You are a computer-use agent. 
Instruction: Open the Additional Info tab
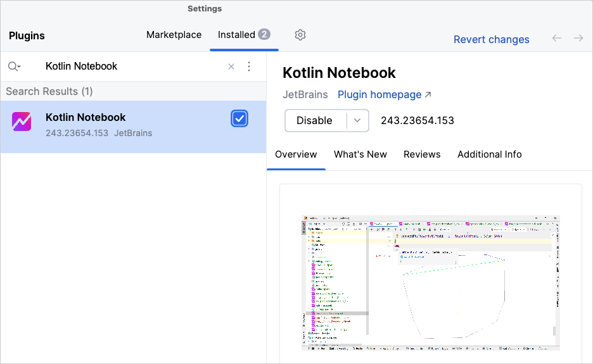tap(489, 154)
